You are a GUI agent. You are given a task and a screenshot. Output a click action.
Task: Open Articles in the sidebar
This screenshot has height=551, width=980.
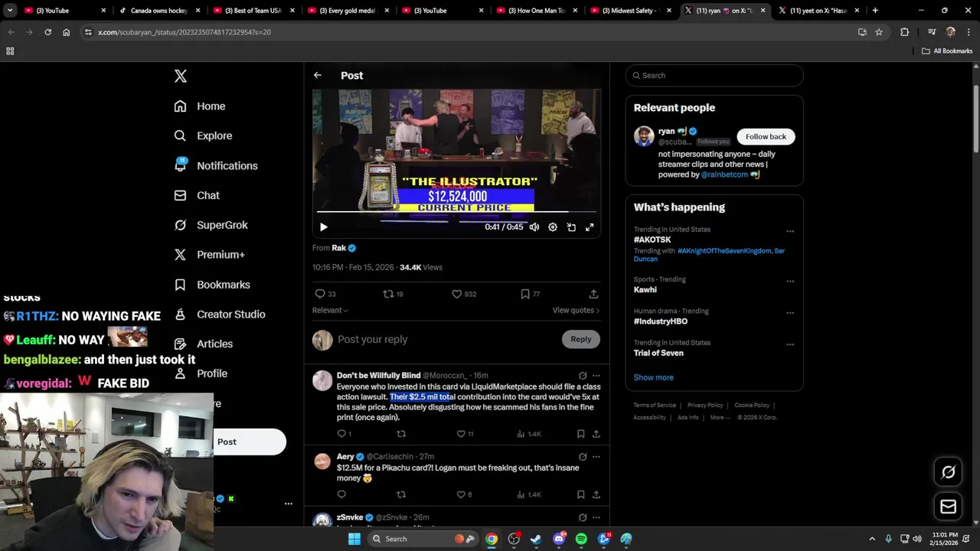click(203, 344)
